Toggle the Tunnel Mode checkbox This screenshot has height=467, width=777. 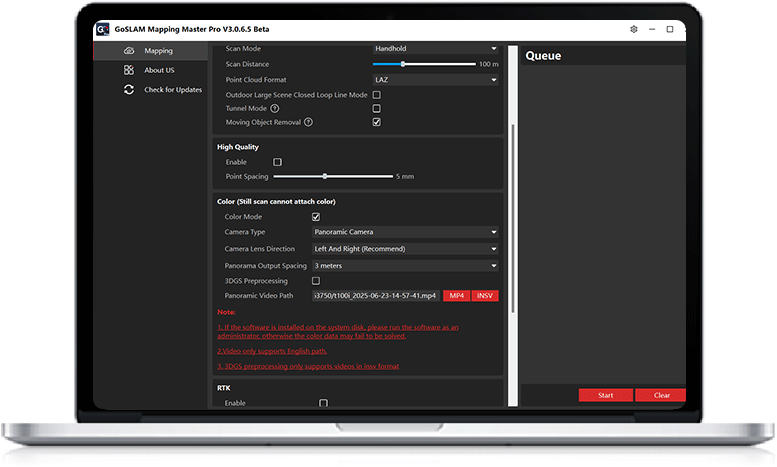[377, 108]
